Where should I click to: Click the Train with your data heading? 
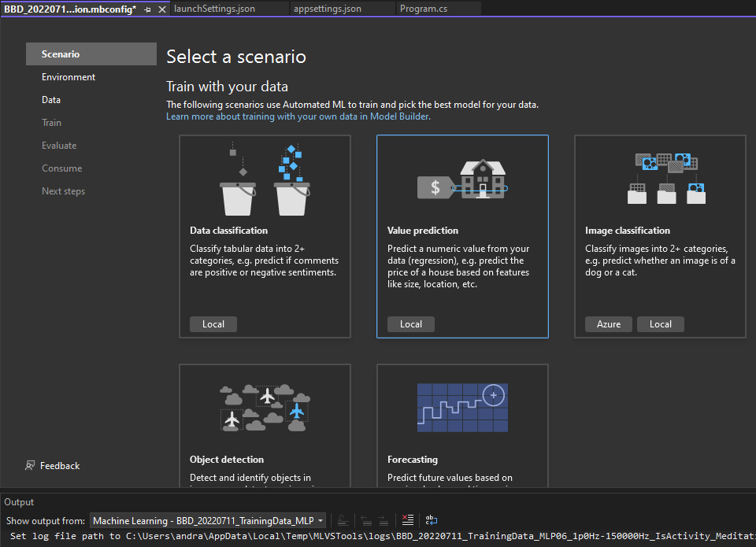(x=227, y=87)
